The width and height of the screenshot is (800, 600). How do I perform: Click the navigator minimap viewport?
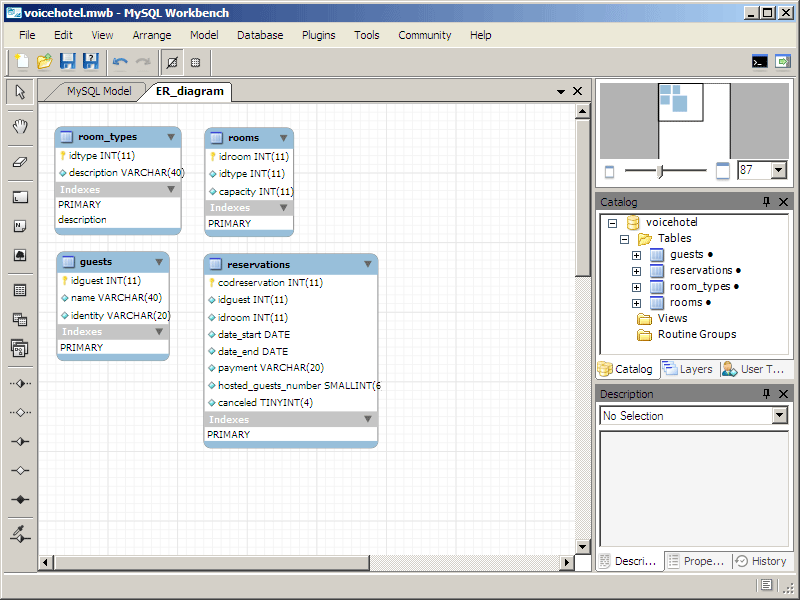tap(681, 103)
